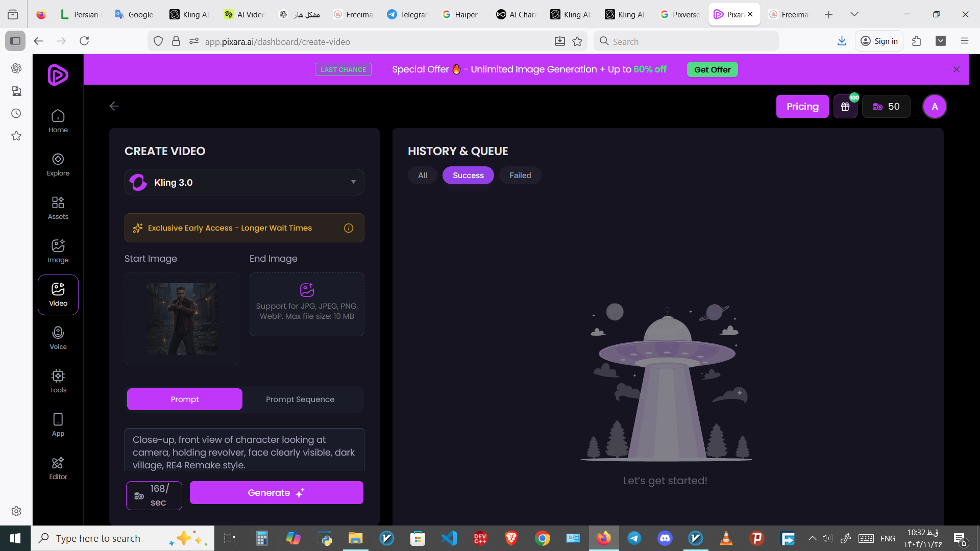This screenshot has width=980, height=551.
Task: Open the Assets section
Action: pos(58,208)
